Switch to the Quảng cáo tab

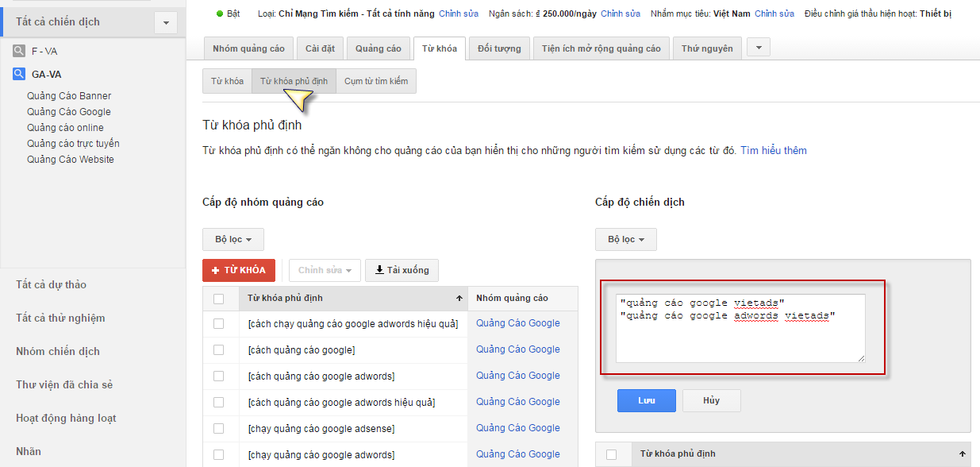379,48
